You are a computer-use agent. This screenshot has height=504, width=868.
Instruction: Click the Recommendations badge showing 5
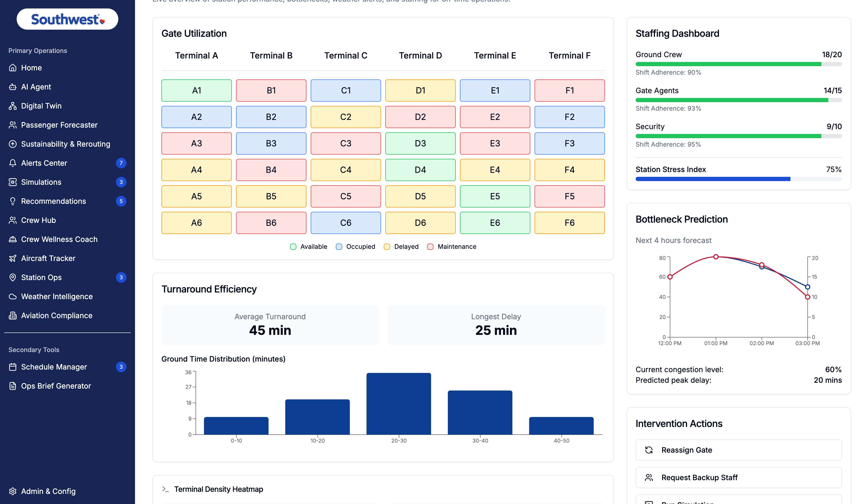coord(121,201)
